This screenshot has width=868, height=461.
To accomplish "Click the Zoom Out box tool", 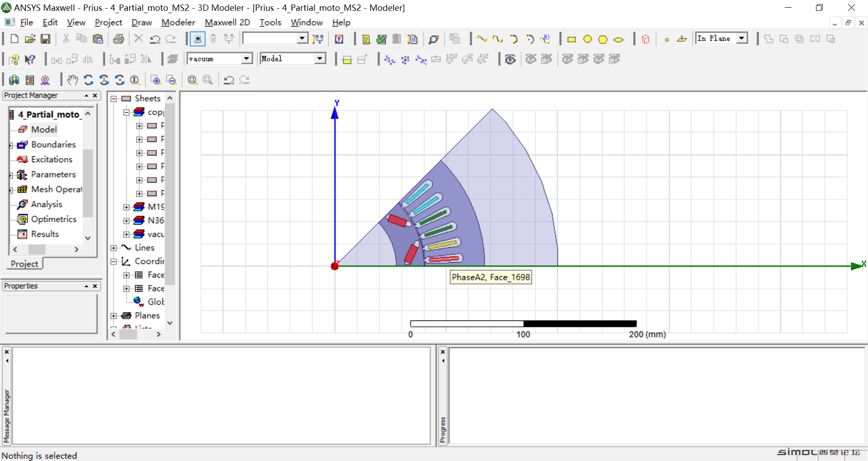I will point(171,80).
